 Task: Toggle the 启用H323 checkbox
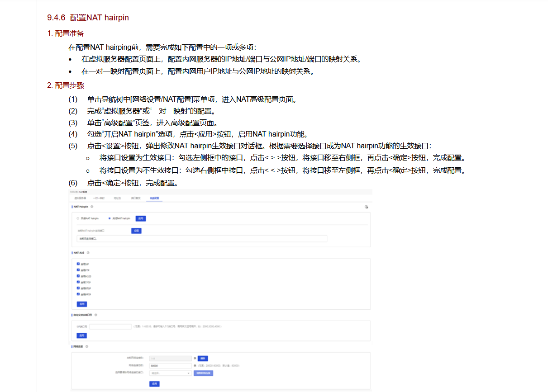point(78,276)
